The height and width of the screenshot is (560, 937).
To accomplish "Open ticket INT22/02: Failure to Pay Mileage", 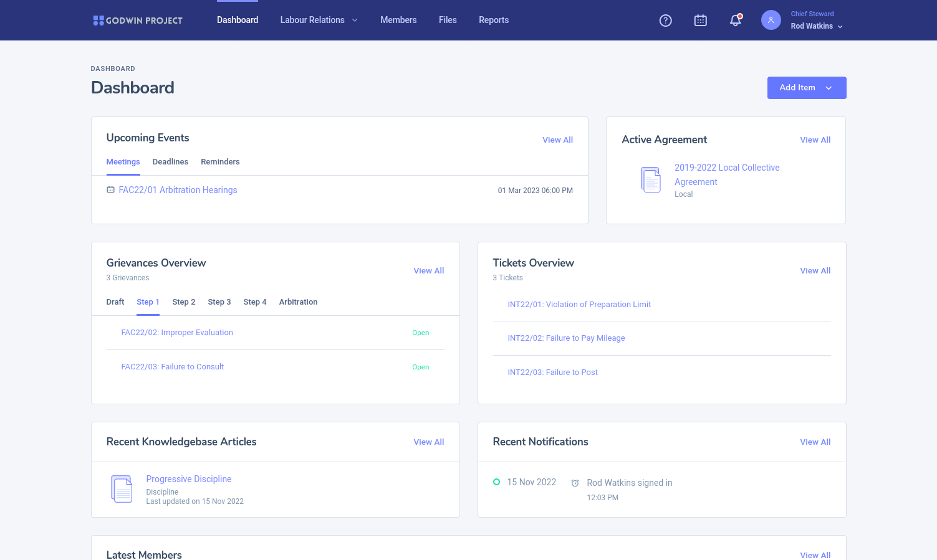I will point(566,338).
